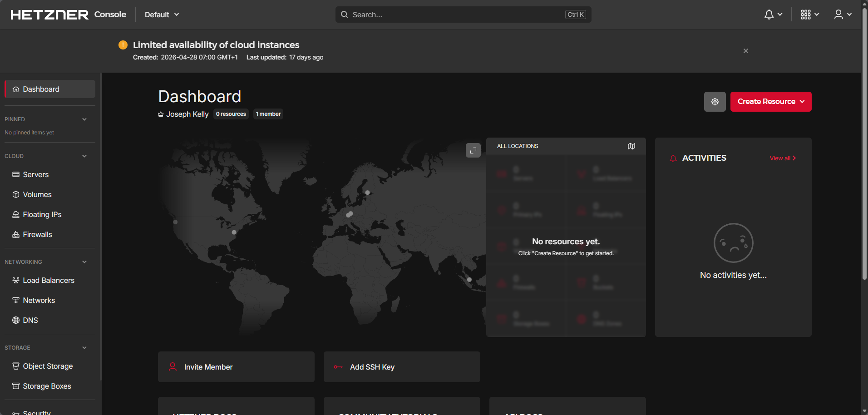Collapse the Networking sidebar section
The width and height of the screenshot is (868, 415).
tap(84, 262)
